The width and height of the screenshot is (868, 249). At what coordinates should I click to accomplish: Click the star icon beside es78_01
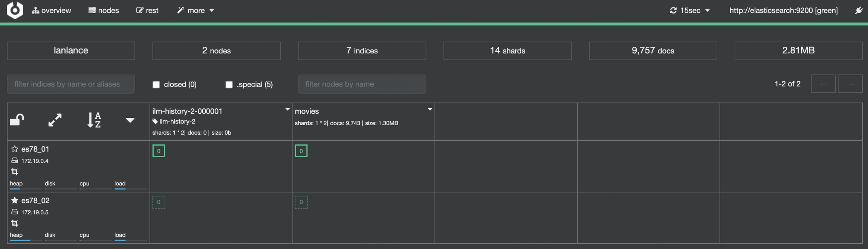15,149
